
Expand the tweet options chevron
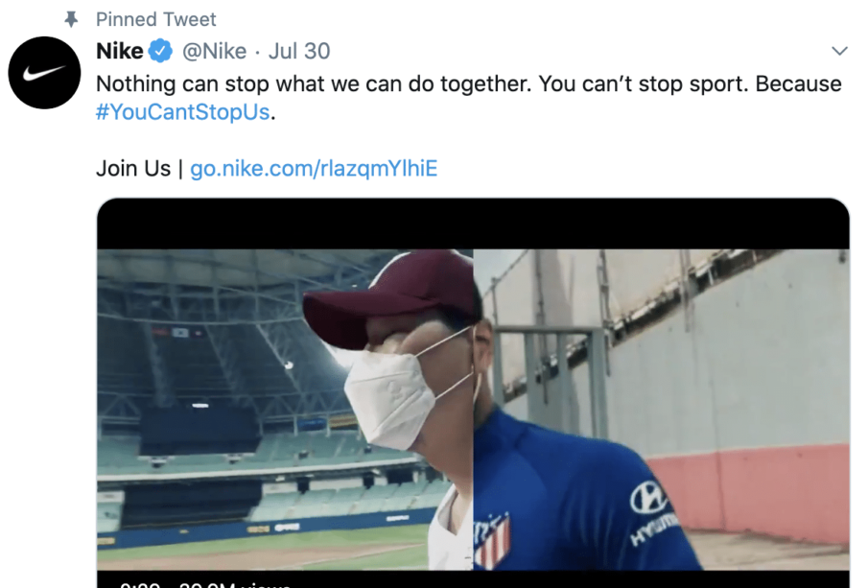pyautogui.click(x=839, y=51)
